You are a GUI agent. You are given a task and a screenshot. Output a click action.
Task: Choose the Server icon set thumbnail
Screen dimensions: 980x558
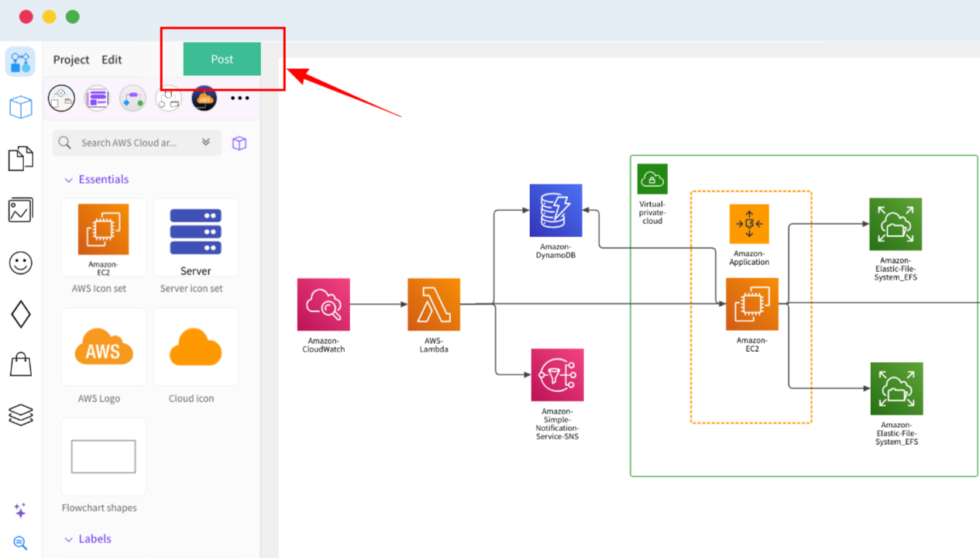pyautogui.click(x=196, y=238)
